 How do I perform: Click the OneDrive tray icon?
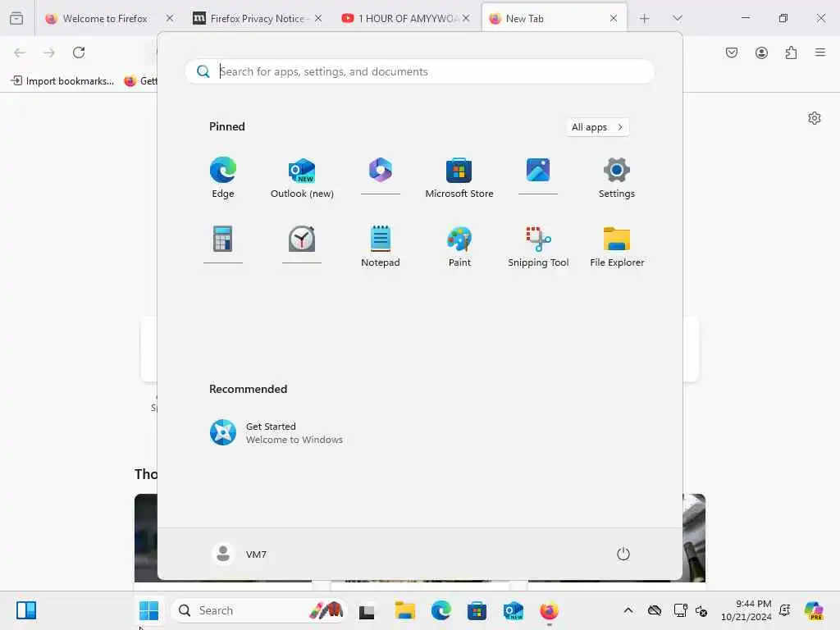click(x=654, y=610)
